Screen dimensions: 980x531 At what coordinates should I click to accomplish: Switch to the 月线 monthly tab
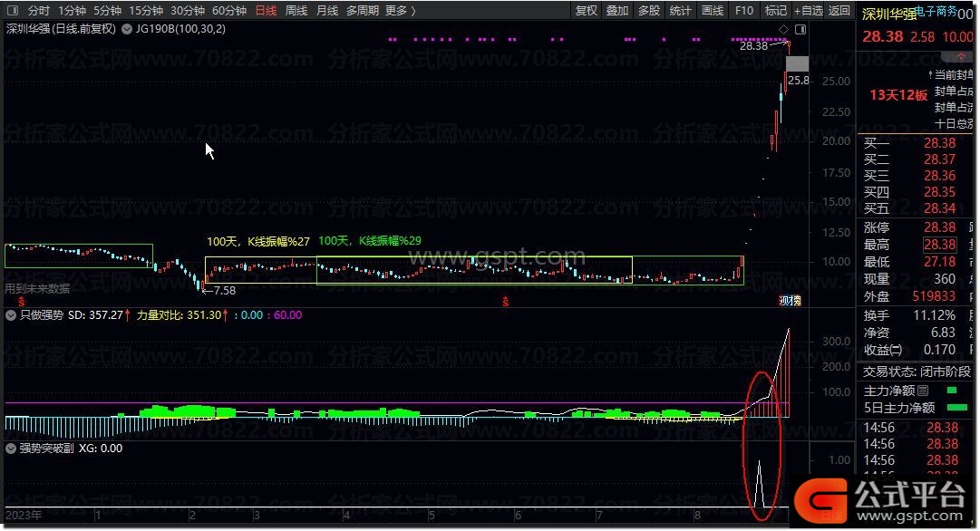(327, 11)
